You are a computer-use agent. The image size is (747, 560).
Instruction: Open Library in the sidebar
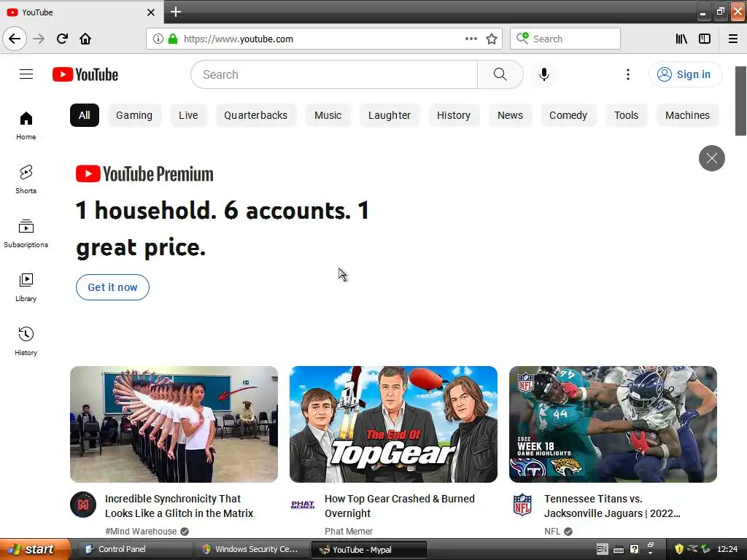(26, 287)
